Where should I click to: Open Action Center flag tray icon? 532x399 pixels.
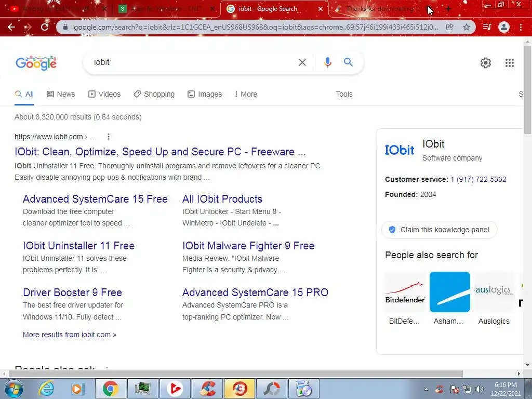pyautogui.click(x=454, y=389)
